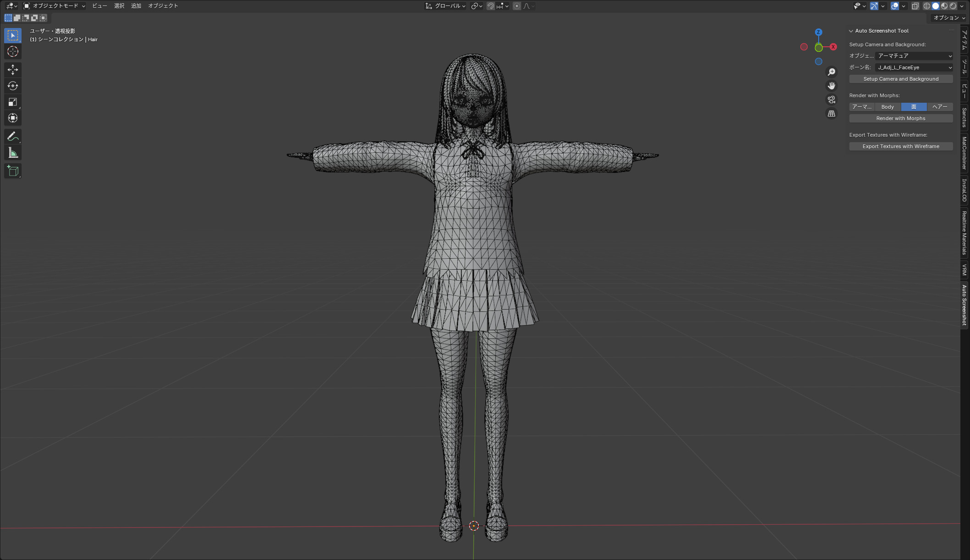Open the オプション options dropdown

click(949, 17)
